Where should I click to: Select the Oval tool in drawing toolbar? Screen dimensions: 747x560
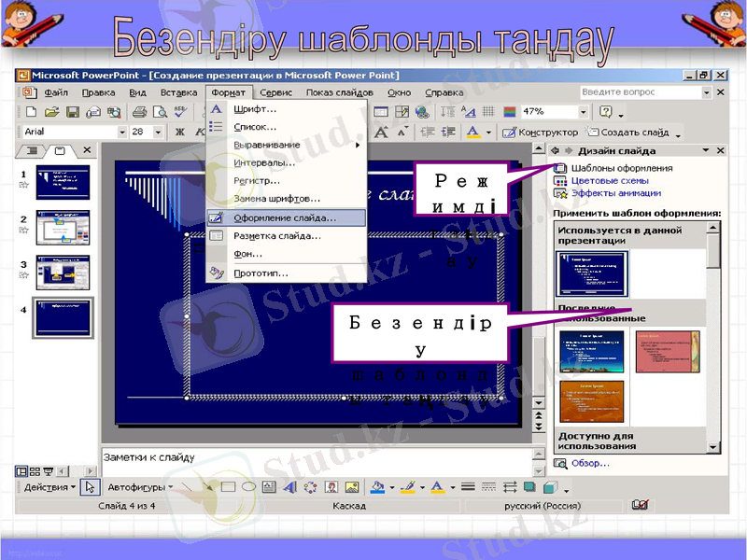pos(247,486)
